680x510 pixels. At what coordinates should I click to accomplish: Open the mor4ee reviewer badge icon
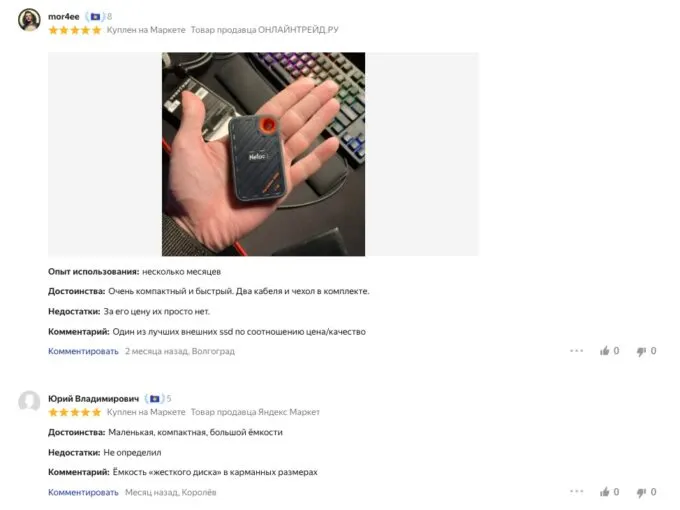coord(95,17)
